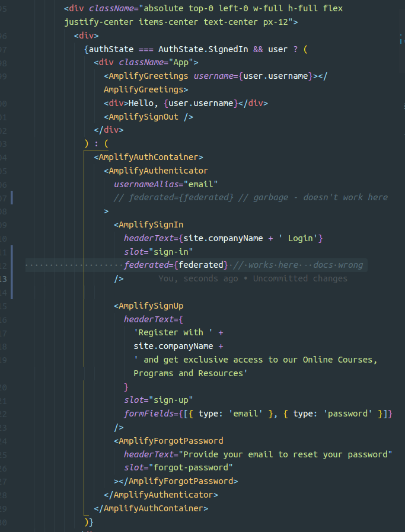This screenshot has height=532, width=405.
Task: Click the slot="sign-up" attribute
Action: 158,400
